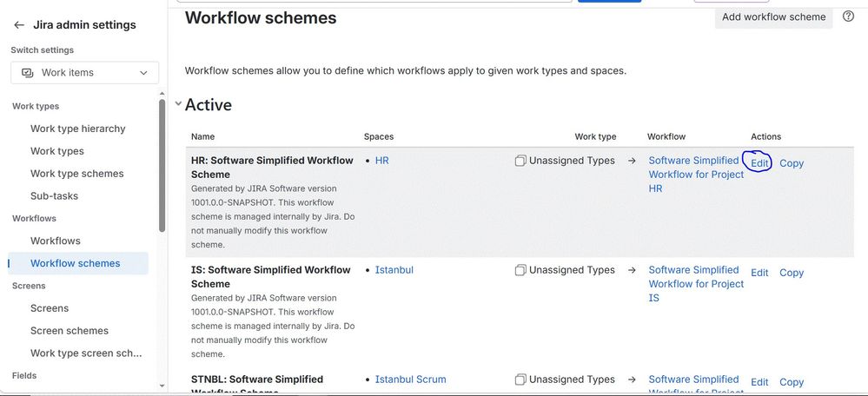
Task: Click Add workflow scheme button
Action: click(774, 16)
